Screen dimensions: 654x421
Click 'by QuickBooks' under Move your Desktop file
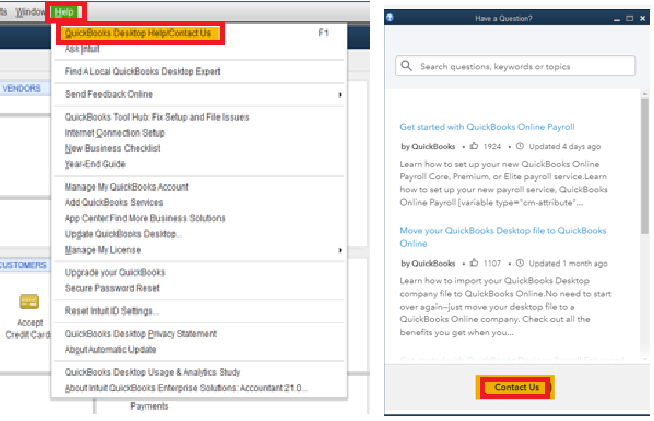(x=428, y=263)
